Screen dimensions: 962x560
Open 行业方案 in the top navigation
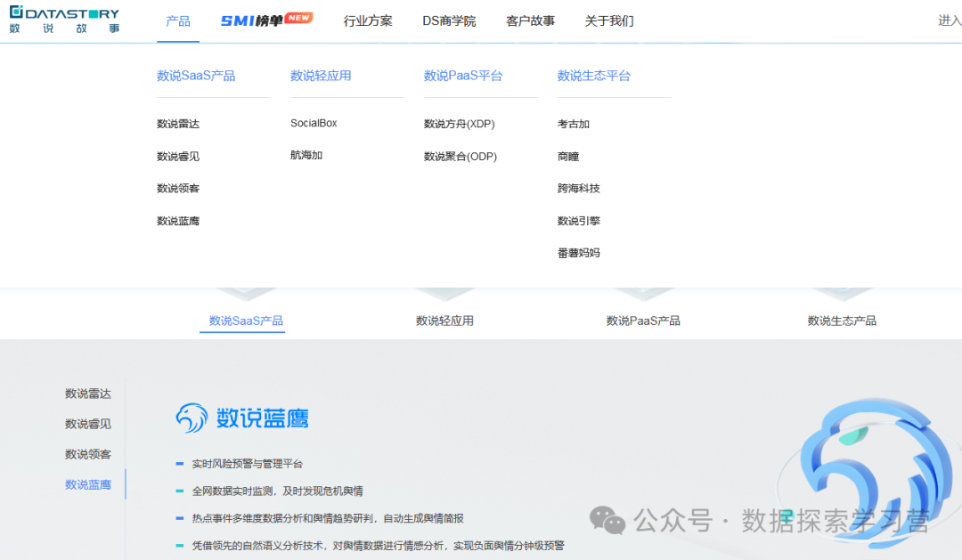click(x=368, y=20)
